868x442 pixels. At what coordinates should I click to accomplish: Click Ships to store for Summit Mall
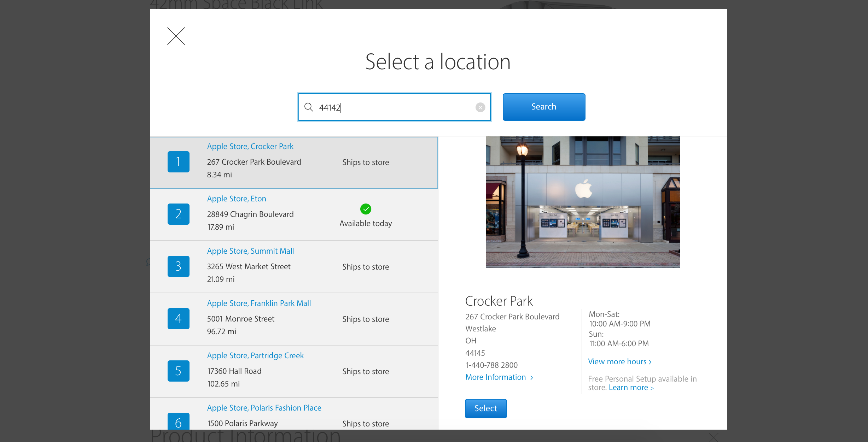[366, 267]
